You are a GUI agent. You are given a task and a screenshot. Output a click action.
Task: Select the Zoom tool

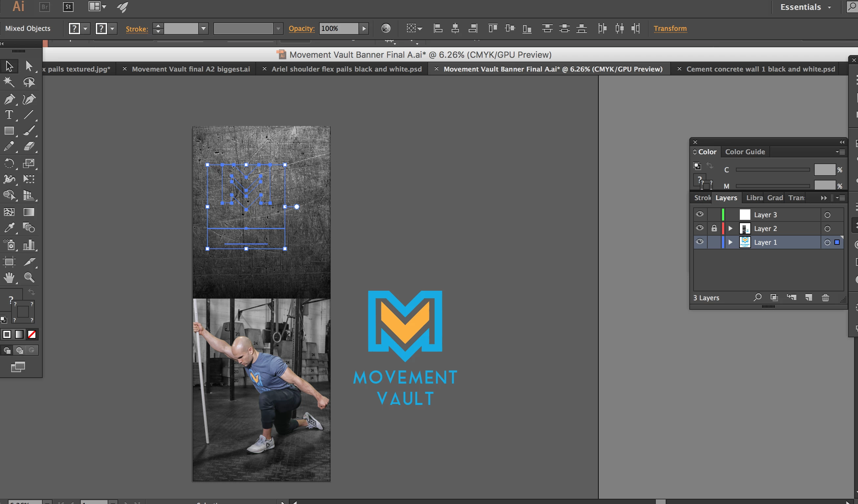pos(29,278)
